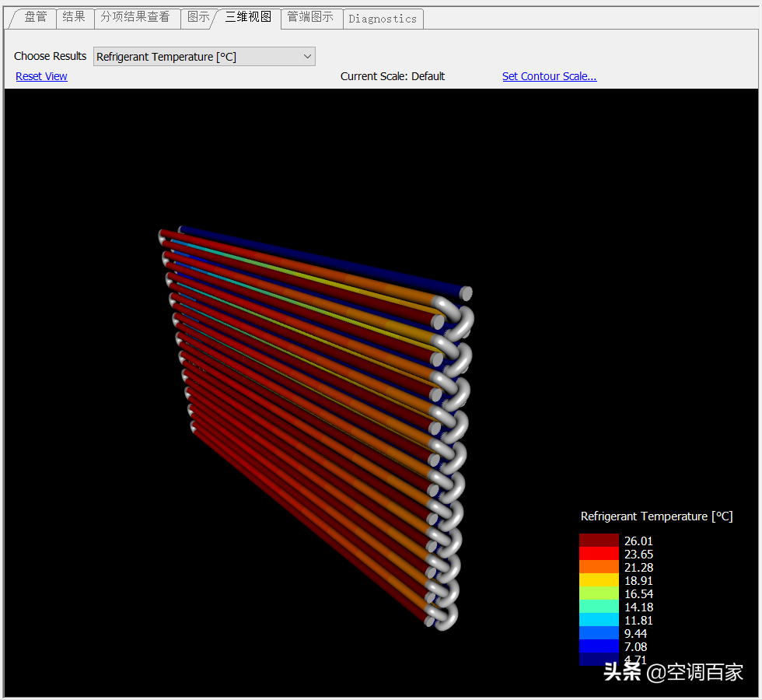The width and height of the screenshot is (762, 700).
Task: Click the 7.08 blue legend swatch
Action: tap(599, 646)
